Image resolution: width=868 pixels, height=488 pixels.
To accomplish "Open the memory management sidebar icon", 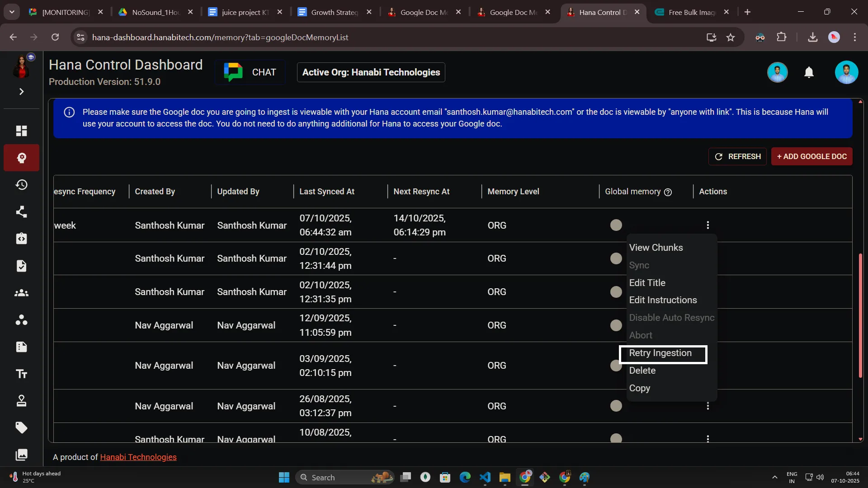I will [21, 158].
